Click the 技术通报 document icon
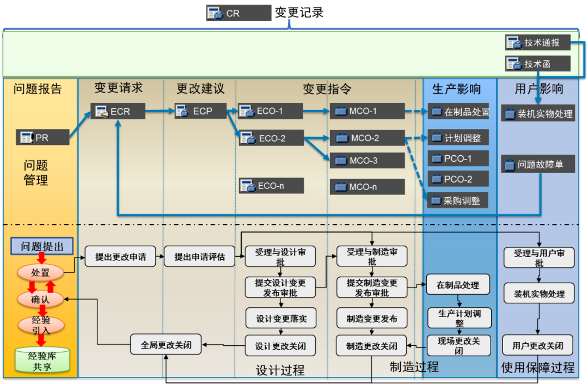The image size is (588, 384). click(x=514, y=42)
